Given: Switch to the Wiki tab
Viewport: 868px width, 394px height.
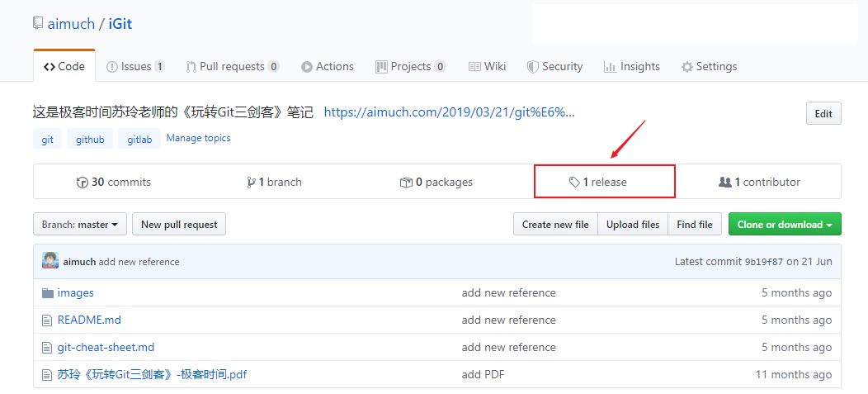Looking at the screenshot, I should coord(487,67).
